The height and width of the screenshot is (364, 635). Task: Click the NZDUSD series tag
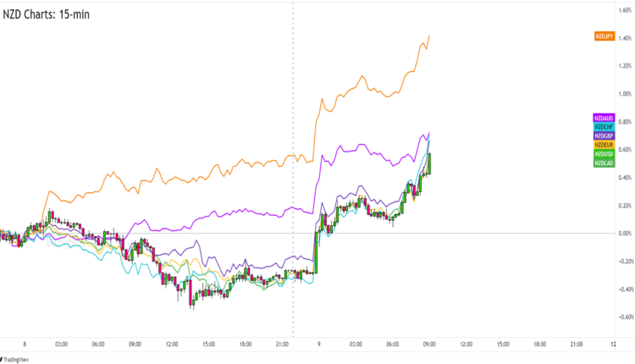click(x=604, y=153)
